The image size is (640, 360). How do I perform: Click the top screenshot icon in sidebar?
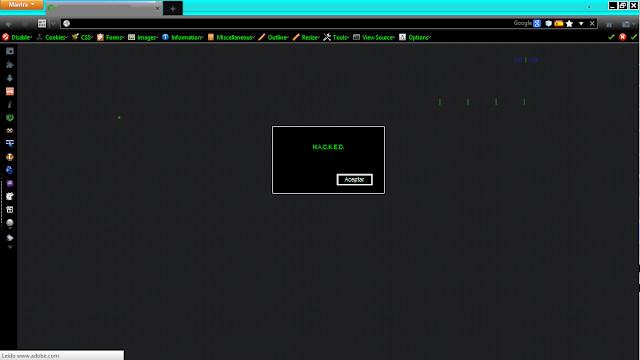click(10, 51)
